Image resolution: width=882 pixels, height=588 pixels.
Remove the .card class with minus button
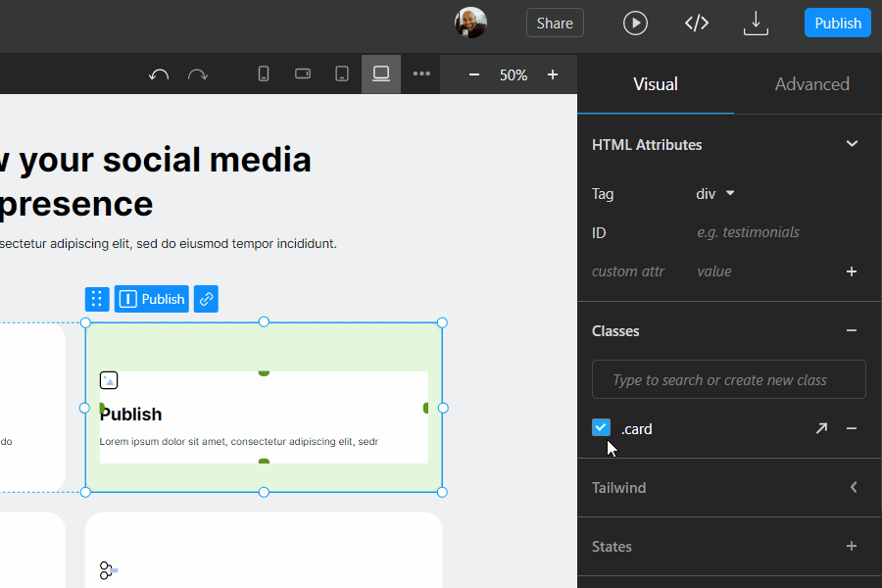(852, 428)
